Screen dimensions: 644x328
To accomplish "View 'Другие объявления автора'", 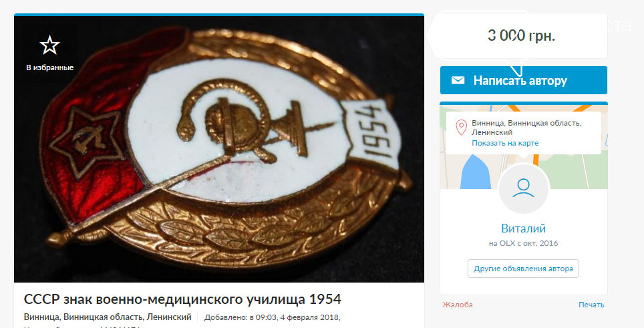I will [x=523, y=269].
